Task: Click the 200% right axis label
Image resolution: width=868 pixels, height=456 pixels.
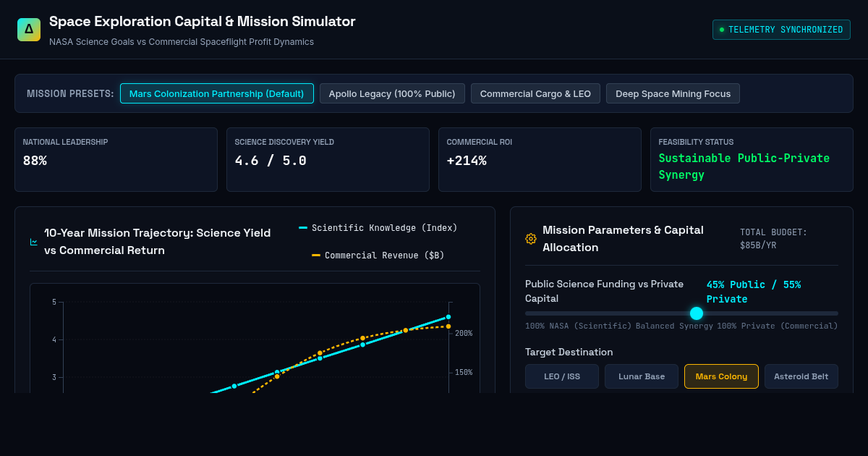Action: (x=464, y=334)
